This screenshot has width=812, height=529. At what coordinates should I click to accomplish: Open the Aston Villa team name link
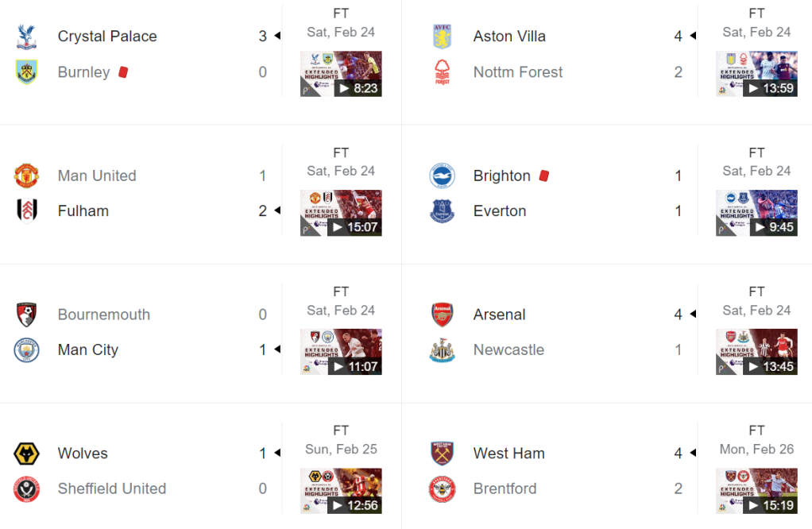(509, 37)
